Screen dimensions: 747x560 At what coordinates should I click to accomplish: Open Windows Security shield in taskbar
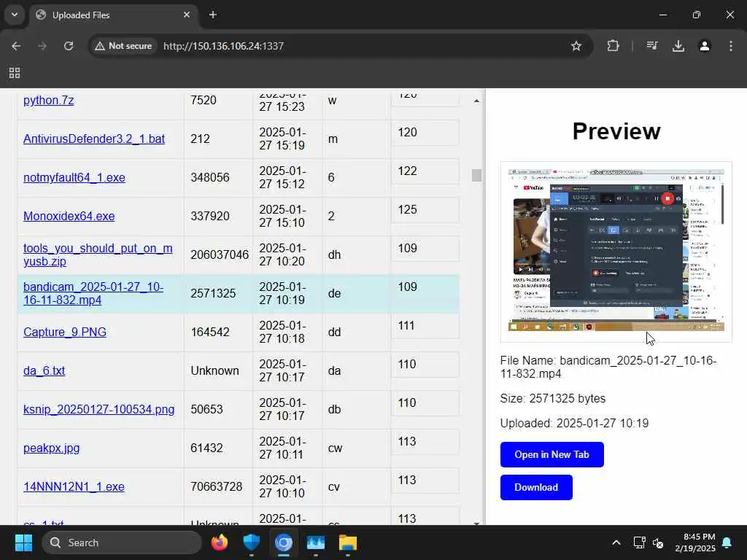click(251, 542)
